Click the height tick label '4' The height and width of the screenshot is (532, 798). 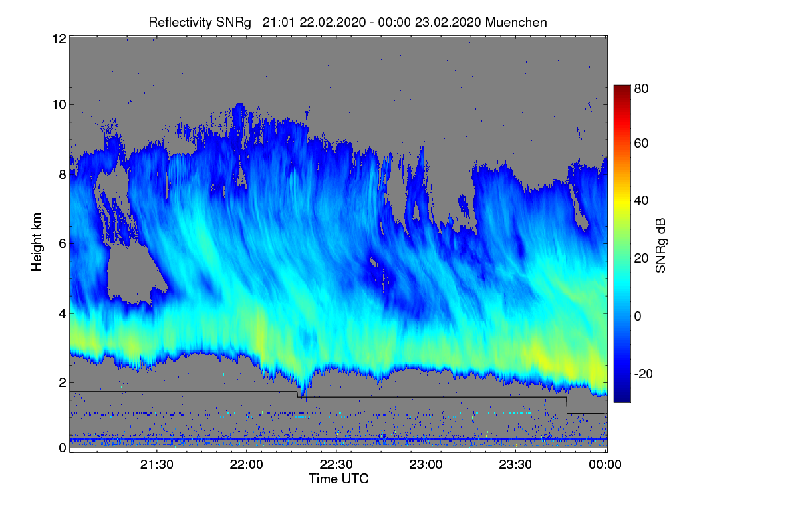[62, 313]
